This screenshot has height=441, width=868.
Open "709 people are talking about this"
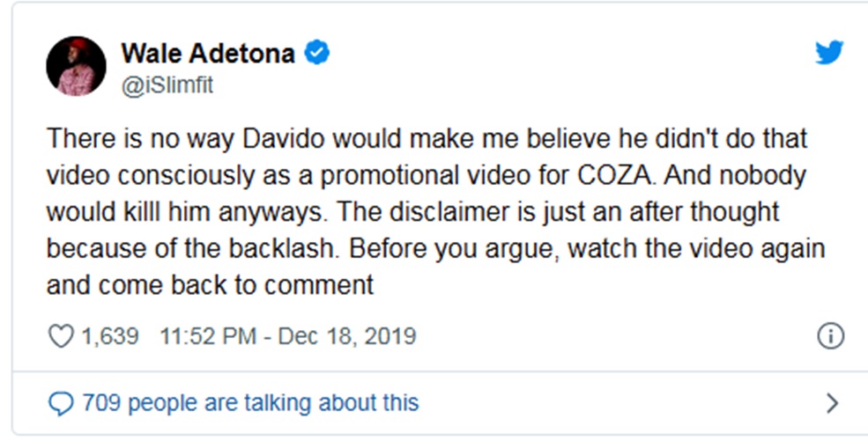click(250, 403)
